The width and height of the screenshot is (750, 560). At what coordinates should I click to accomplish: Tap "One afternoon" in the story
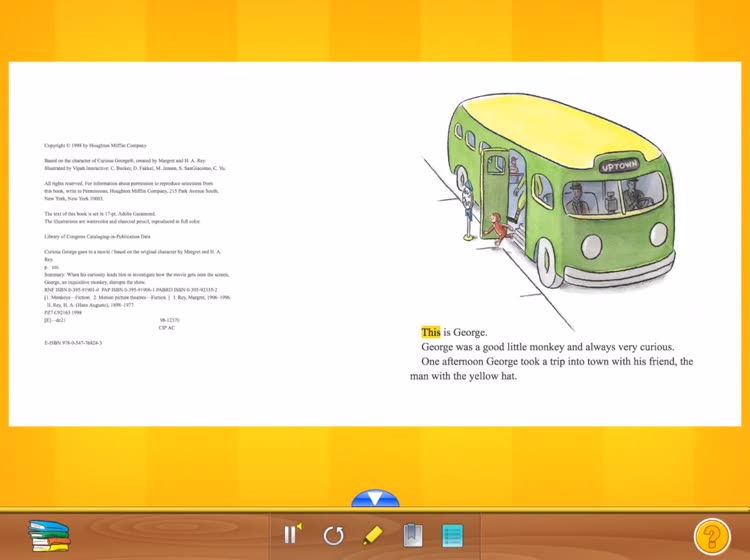(453, 362)
